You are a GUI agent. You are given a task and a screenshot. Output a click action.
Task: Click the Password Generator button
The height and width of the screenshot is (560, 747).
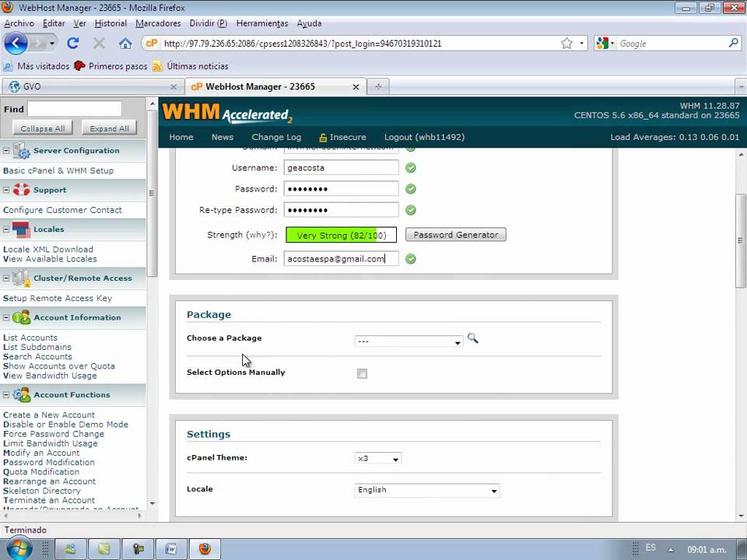tap(455, 235)
